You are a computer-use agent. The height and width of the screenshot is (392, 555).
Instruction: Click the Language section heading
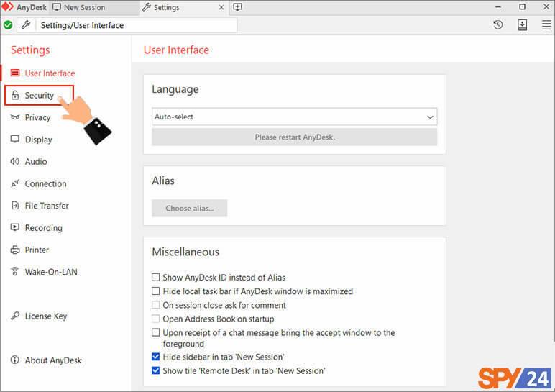click(x=175, y=89)
